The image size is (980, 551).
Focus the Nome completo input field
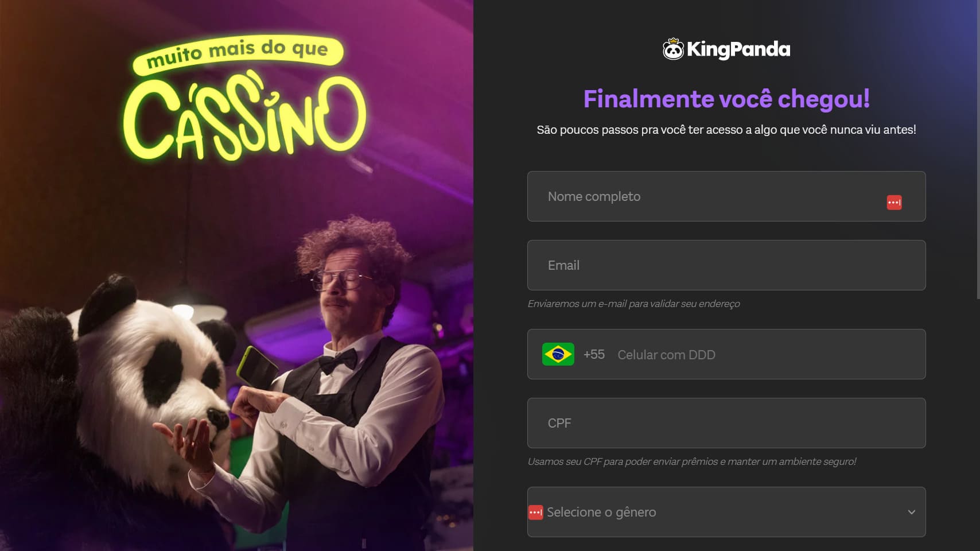click(x=726, y=196)
